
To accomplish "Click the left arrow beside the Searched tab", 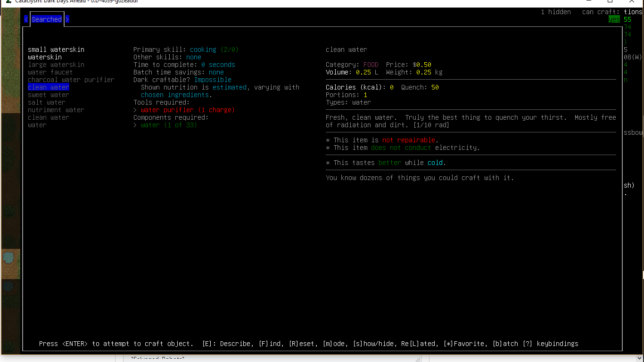I will pyautogui.click(x=26, y=19).
